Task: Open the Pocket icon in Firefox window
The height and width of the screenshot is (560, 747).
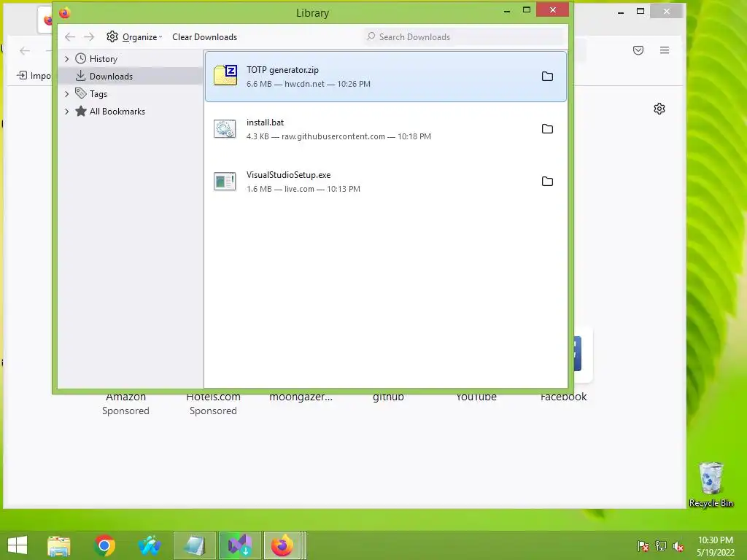Action: click(x=638, y=50)
